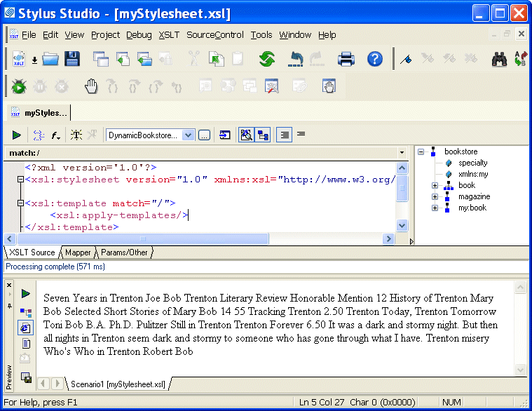Image resolution: width=532 pixels, height=411 pixels.
Task: Open the XSLT menu
Action: (169, 34)
